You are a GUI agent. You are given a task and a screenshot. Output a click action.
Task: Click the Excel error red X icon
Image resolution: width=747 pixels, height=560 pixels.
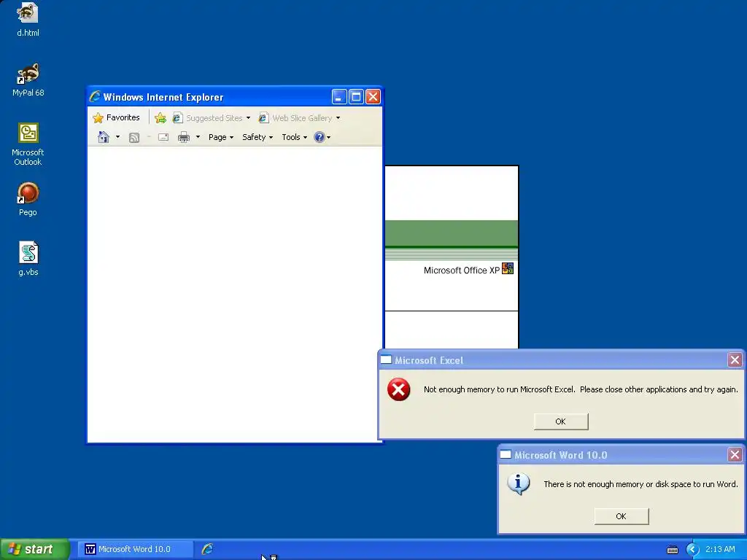coord(399,389)
